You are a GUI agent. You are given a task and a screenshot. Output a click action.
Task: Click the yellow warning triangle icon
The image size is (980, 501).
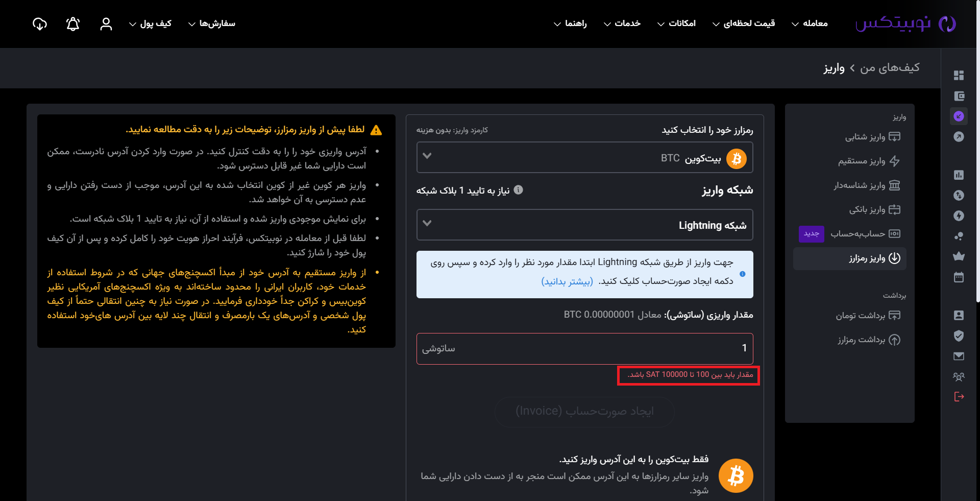(x=376, y=130)
